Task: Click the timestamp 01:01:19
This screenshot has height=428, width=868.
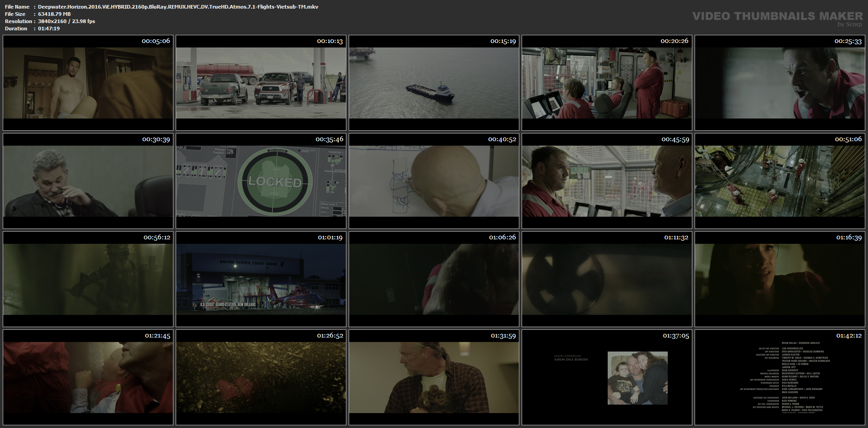Action: pyautogui.click(x=330, y=238)
